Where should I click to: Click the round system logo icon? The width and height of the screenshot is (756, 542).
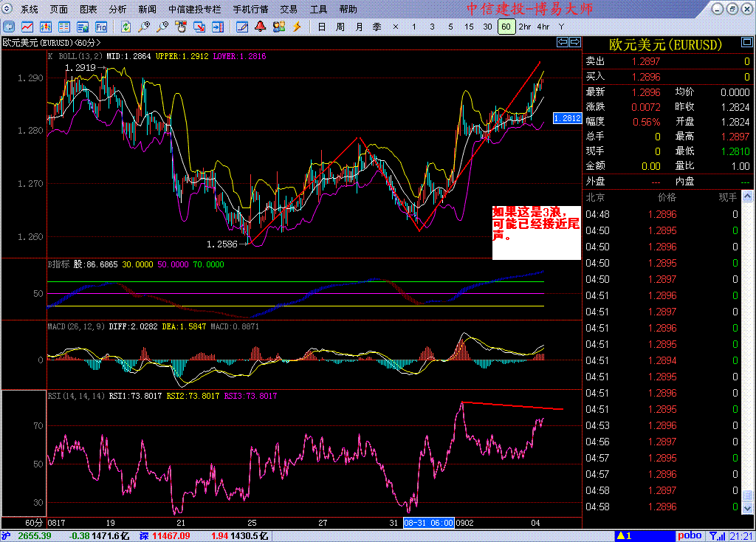click(7, 8)
